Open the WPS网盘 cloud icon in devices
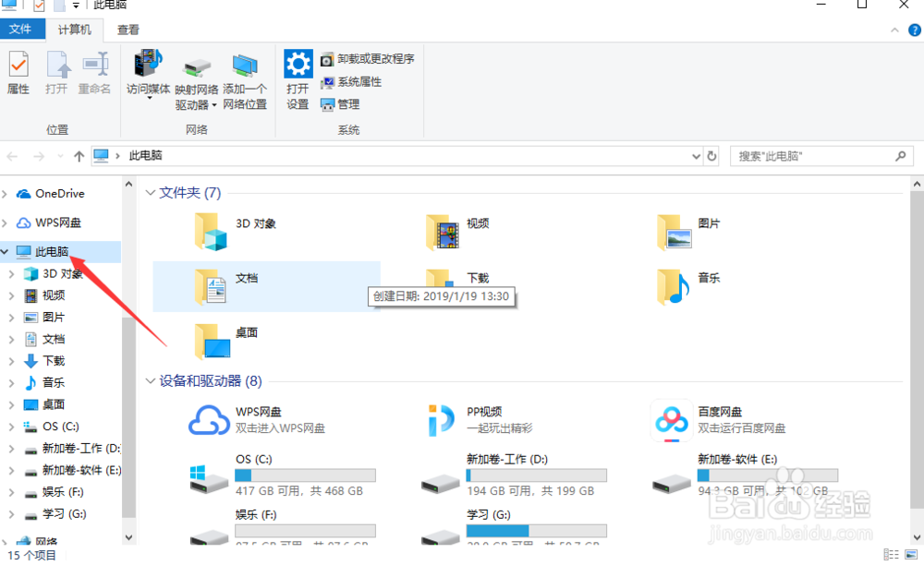 click(x=209, y=420)
